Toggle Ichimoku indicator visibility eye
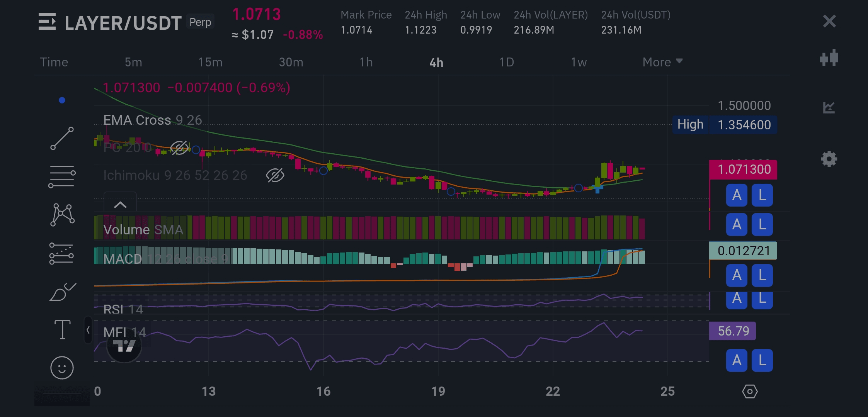Viewport: 868px width, 417px height. click(275, 175)
